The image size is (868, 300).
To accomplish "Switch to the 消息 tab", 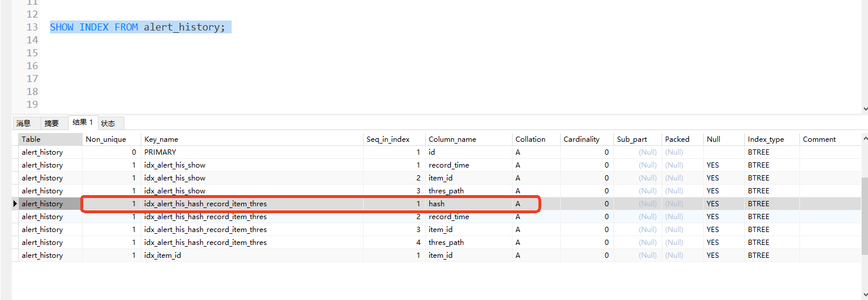I will (23, 123).
